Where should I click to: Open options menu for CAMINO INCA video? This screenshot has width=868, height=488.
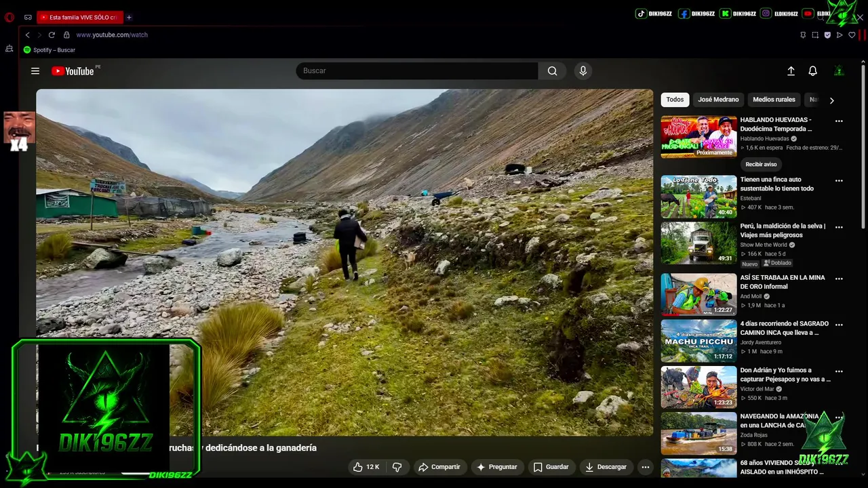click(x=839, y=325)
